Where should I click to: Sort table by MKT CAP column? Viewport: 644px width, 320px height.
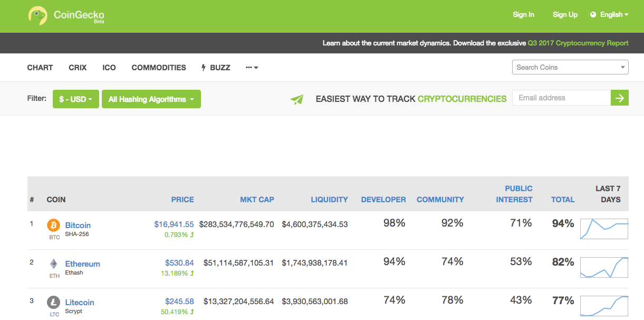pyautogui.click(x=257, y=200)
